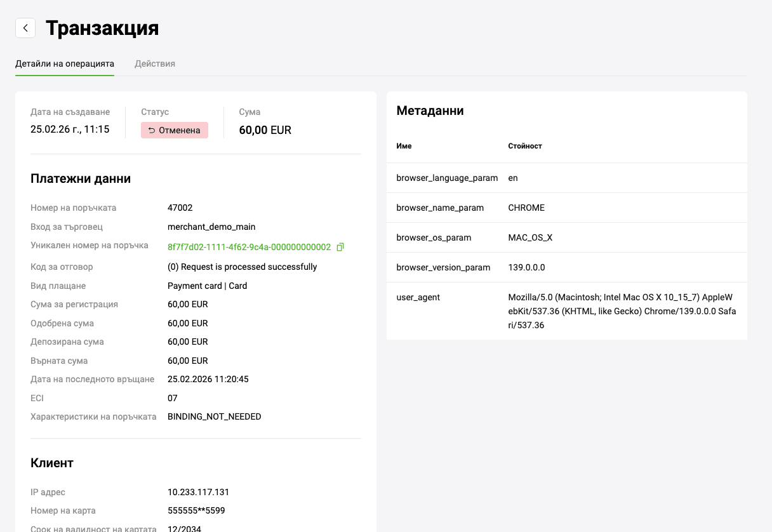Click the Отменена status badge text
This screenshot has height=532, width=772.
coord(179,131)
